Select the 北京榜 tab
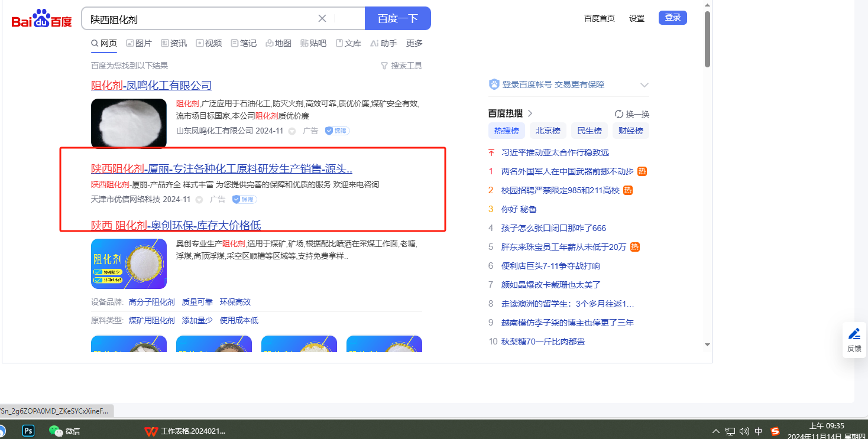 [548, 131]
